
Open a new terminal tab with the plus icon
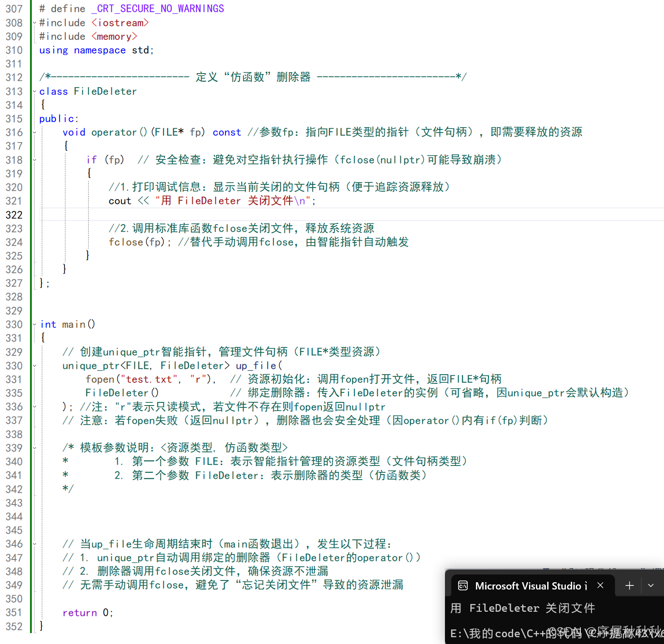tap(629, 585)
